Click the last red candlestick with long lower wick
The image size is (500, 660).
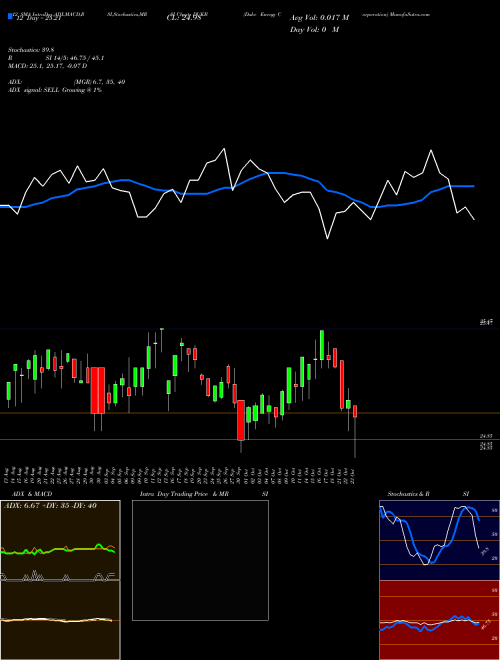click(x=355, y=431)
